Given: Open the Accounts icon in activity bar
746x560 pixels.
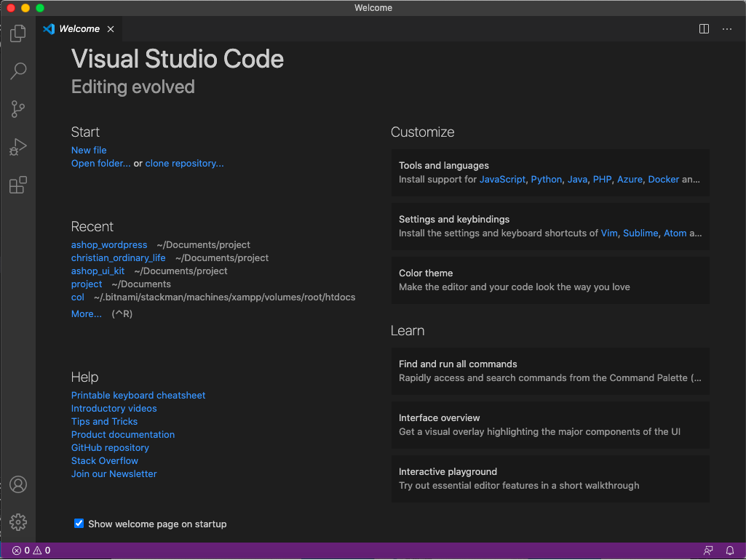Looking at the screenshot, I should tap(18, 484).
